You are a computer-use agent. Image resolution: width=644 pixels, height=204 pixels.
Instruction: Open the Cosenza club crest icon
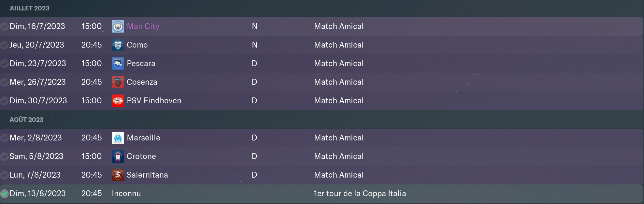coord(118,82)
